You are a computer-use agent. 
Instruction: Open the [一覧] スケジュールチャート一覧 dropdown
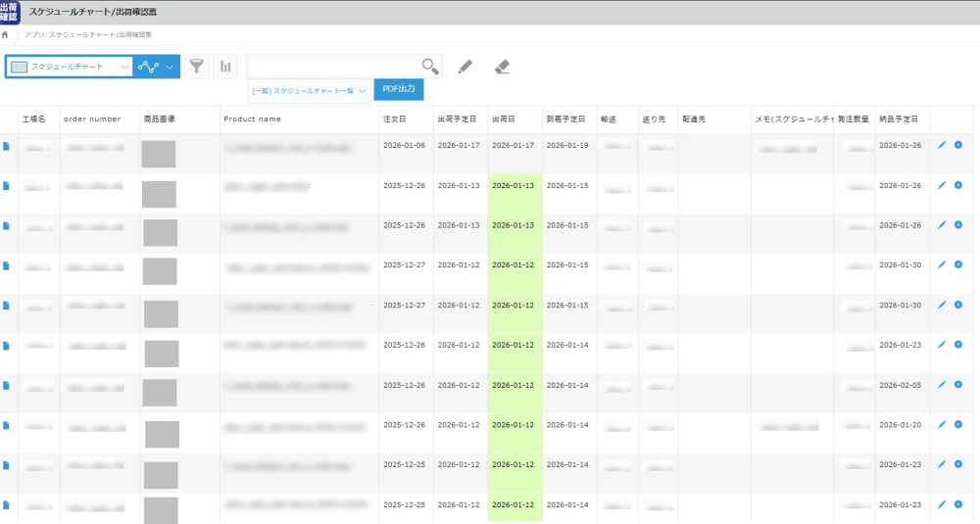(x=309, y=90)
